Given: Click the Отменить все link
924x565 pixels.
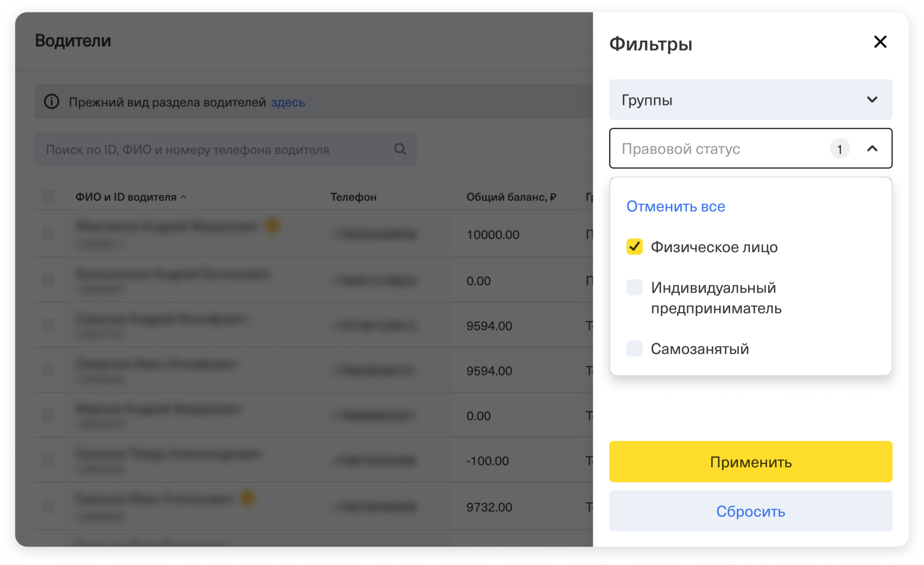Looking at the screenshot, I should tap(675, 206).
